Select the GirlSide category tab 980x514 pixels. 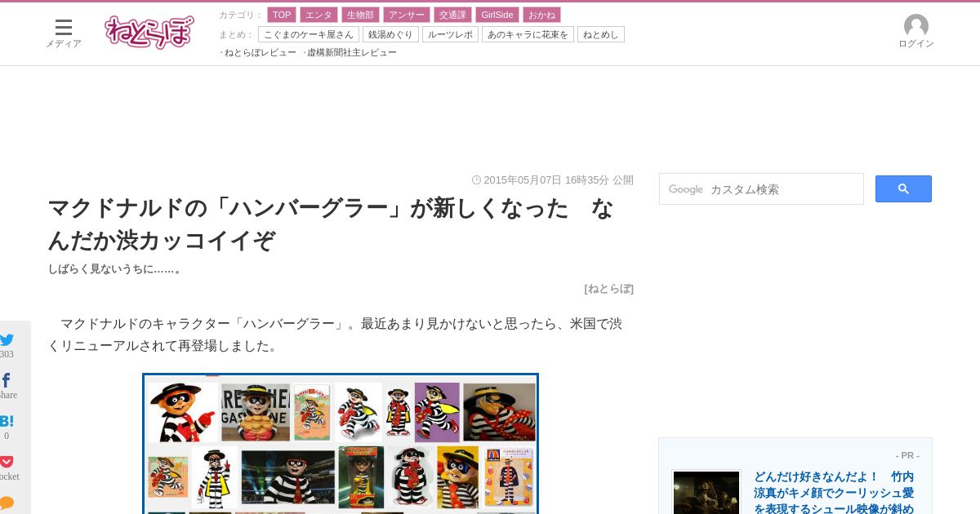pos(497,15)
